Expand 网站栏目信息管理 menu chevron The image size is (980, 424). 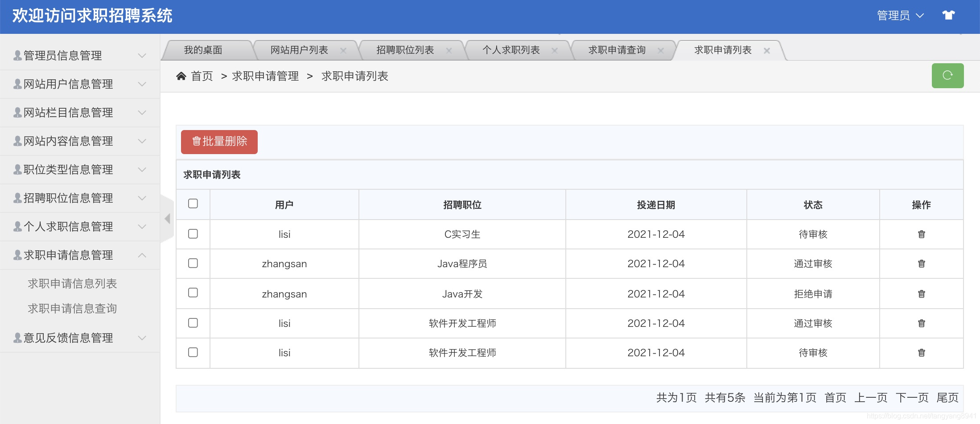click(x=142, y=113)
